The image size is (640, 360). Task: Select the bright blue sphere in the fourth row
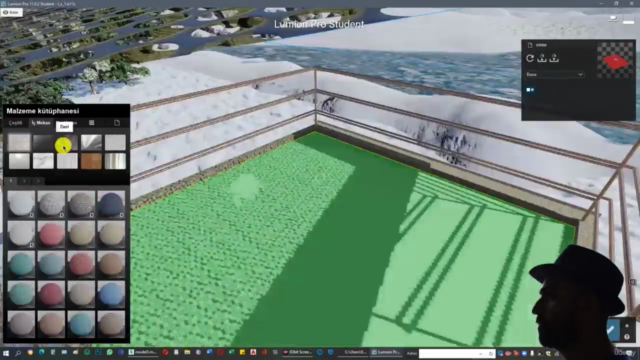tap(111, 294)
